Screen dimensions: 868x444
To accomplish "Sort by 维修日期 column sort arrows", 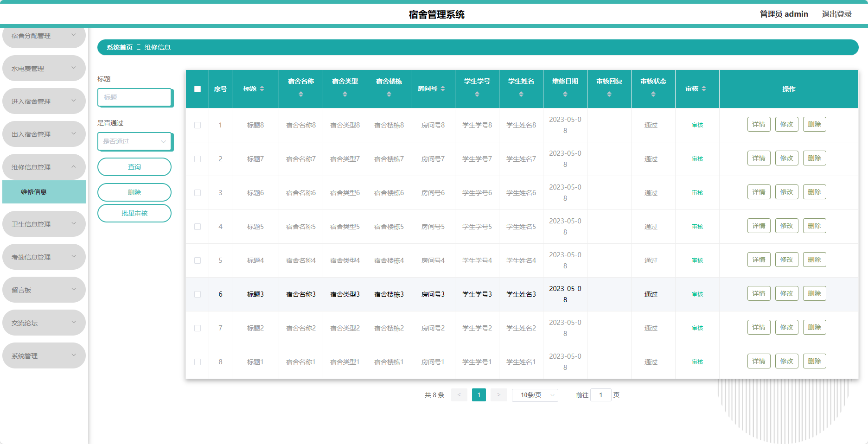I will click(x=565, y=94).
